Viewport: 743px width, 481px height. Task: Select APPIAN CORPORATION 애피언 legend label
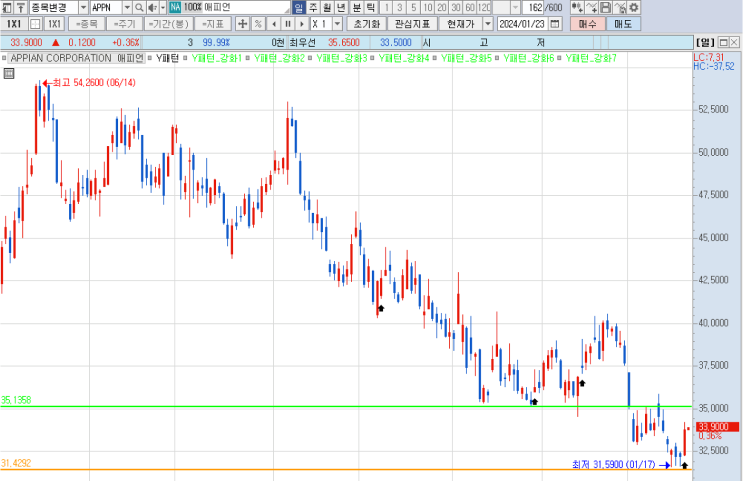coord(77,58)
